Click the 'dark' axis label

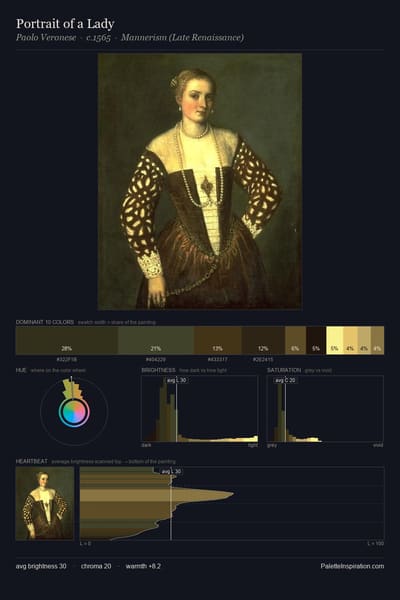146,445
